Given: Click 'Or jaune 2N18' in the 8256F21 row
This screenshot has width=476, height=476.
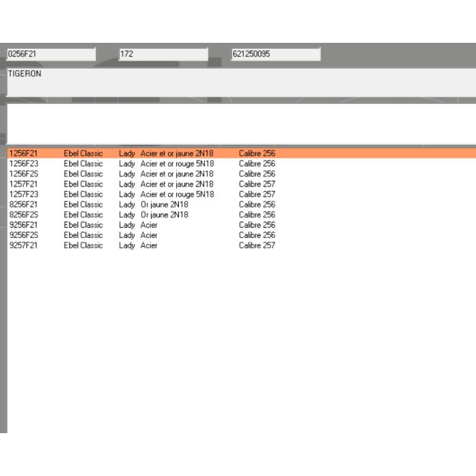Looking at the screenshot, I should (165, 205).
